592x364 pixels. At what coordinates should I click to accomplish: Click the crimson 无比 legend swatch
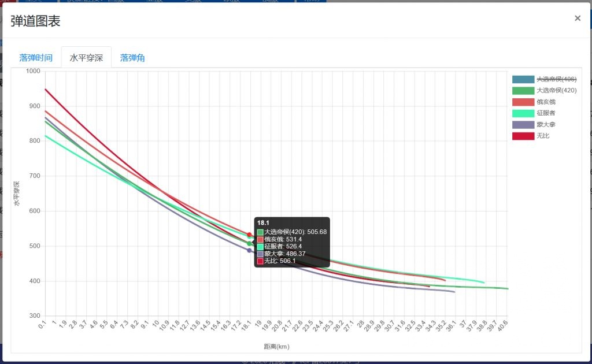coord(523,136)
